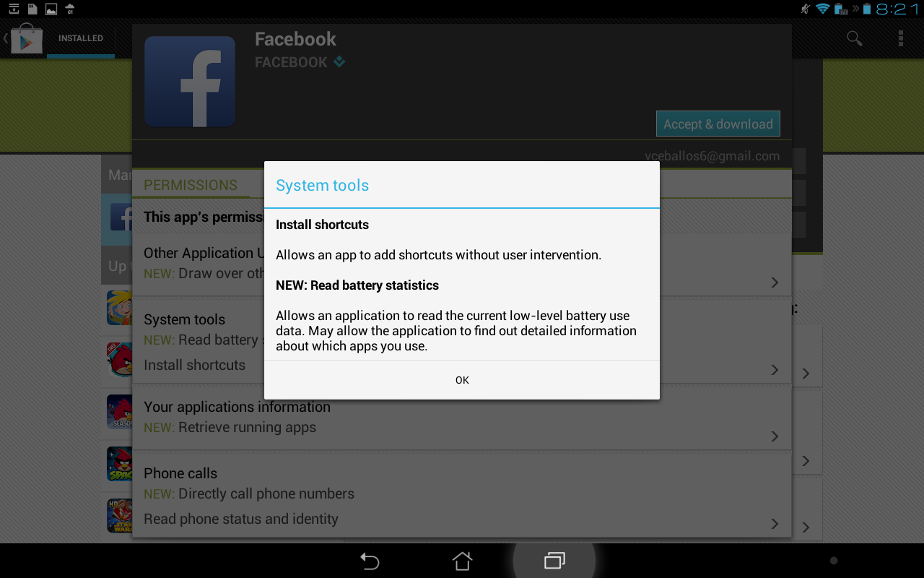Select the INSTALLED tab
924x578 pixels.
pyautogui.click(x=81, y=38)
